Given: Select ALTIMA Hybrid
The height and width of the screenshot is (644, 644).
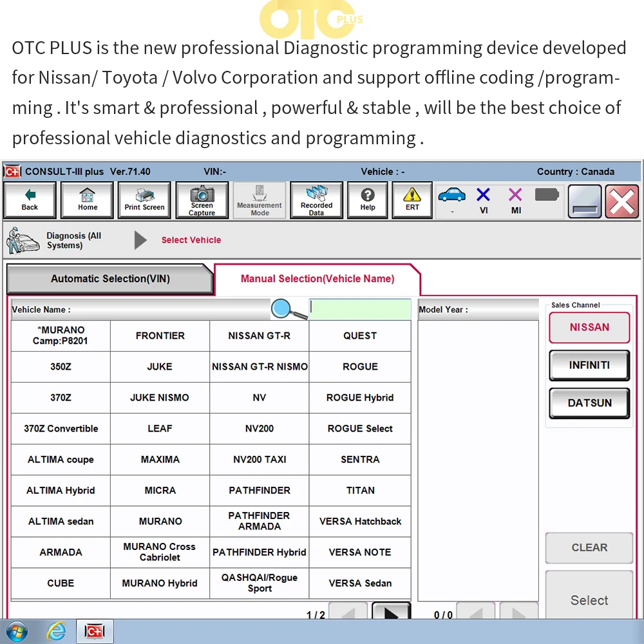Looking at the screenshot, I should click(x=61, y=490).
